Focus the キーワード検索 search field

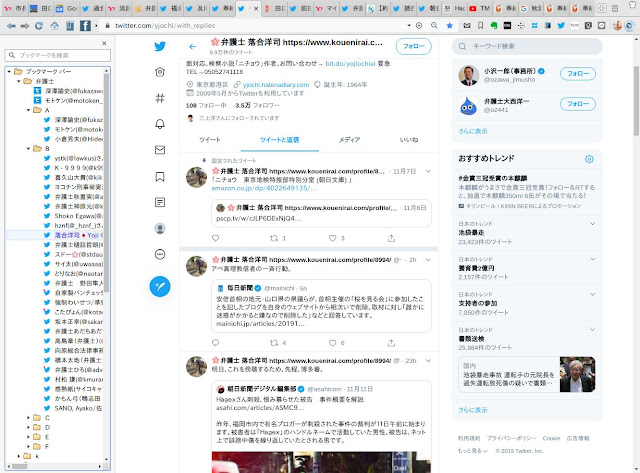[527, 47]
